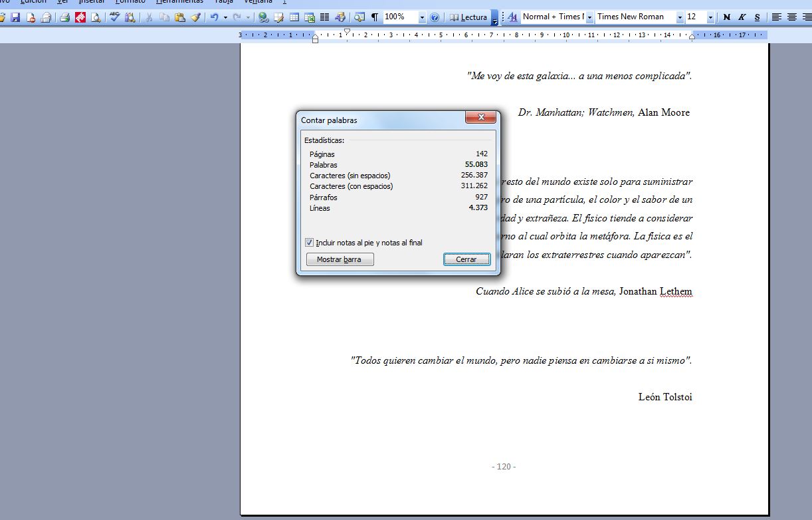Click the red PDF export icon
812x520 pixels.
[80, 17]
